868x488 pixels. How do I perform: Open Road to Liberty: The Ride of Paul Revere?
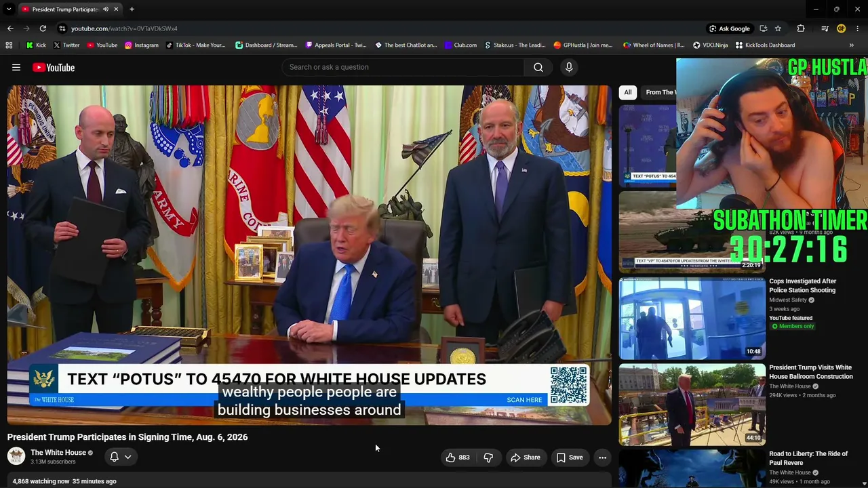[808, 458]
